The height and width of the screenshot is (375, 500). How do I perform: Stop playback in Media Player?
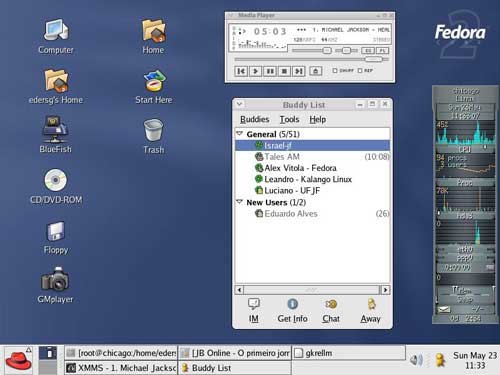point(284,71)
